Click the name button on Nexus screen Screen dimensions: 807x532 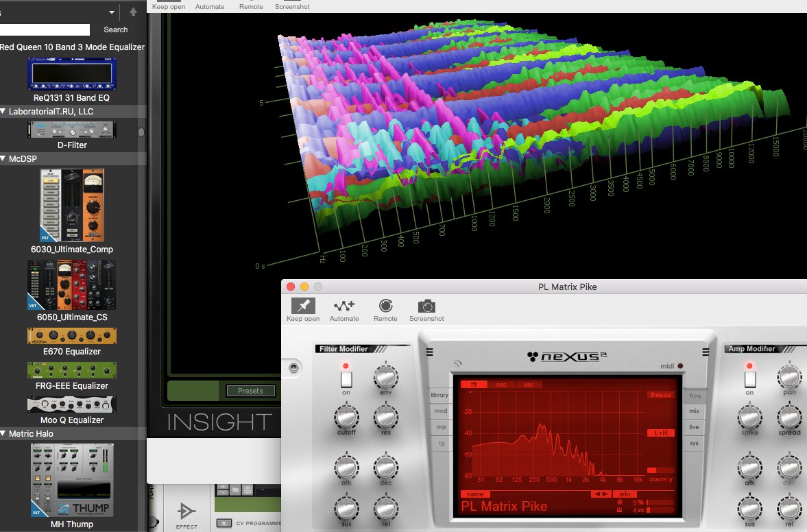coord(475,494)
